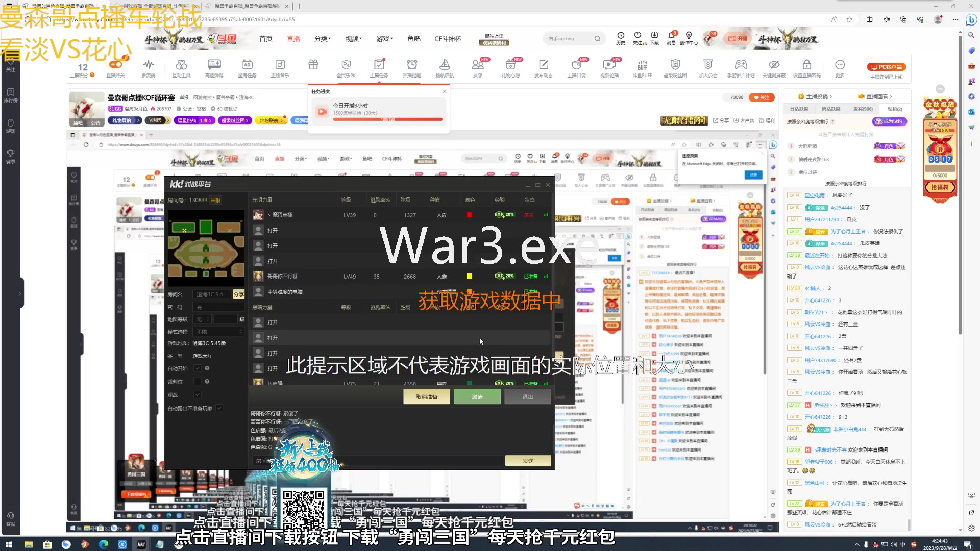The width and height of the screenshot is (980, 551).
Task: Click the green 邀请 invite button
Action: point(477,397)
